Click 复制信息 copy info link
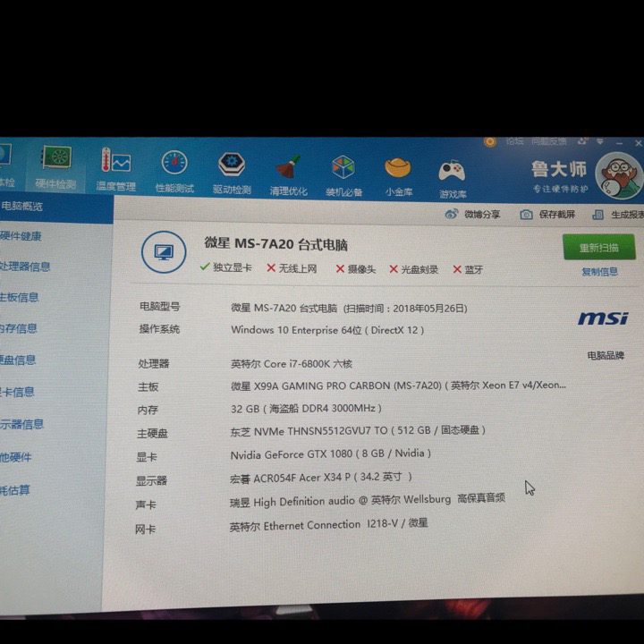Image resolution: width=644 pixels, height=644 pixels. point(599,272)
